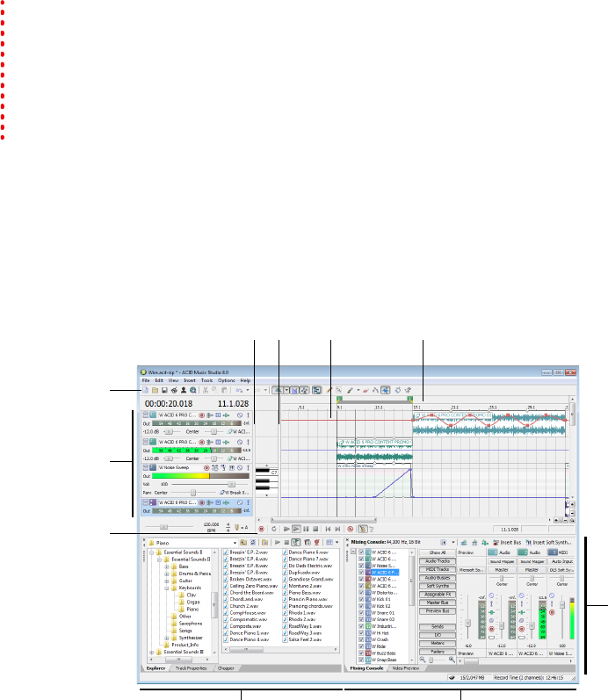Viewport: 608px width, 700px height.
Task: Expand the Drums & Percussion tree node
Action: point(167,574)
